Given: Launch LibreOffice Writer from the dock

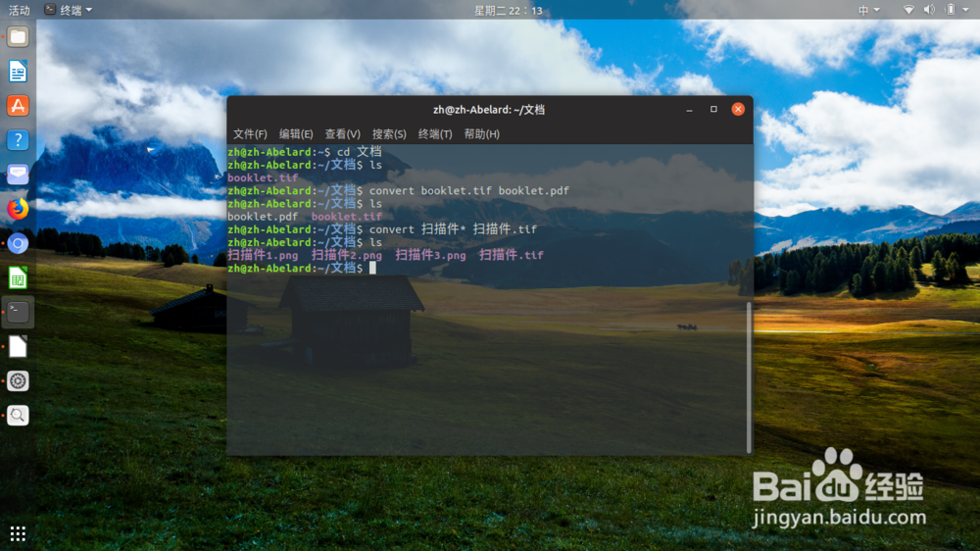Looking at the screenshot, I should click(18, 72).
